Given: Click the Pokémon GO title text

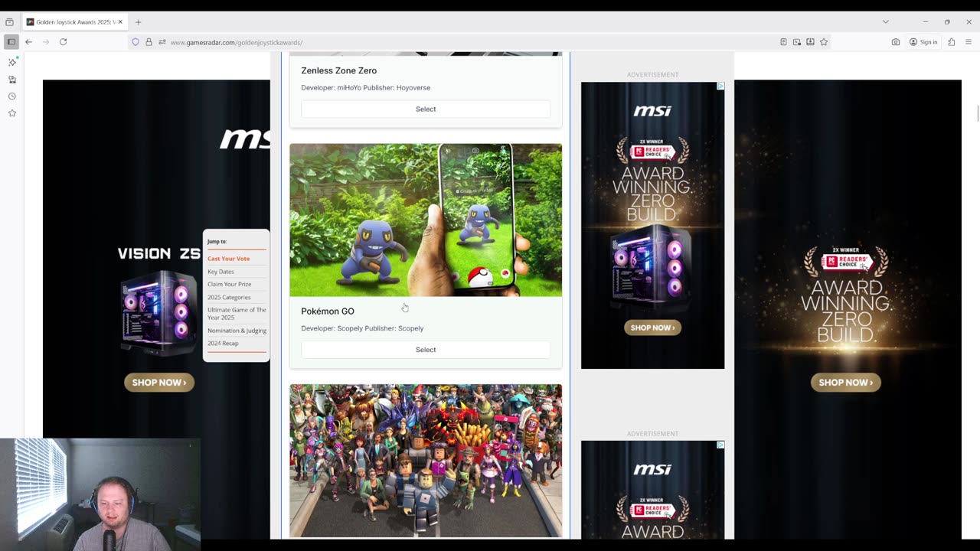Looking at the screenshot, I should click(x=328, y=311).
